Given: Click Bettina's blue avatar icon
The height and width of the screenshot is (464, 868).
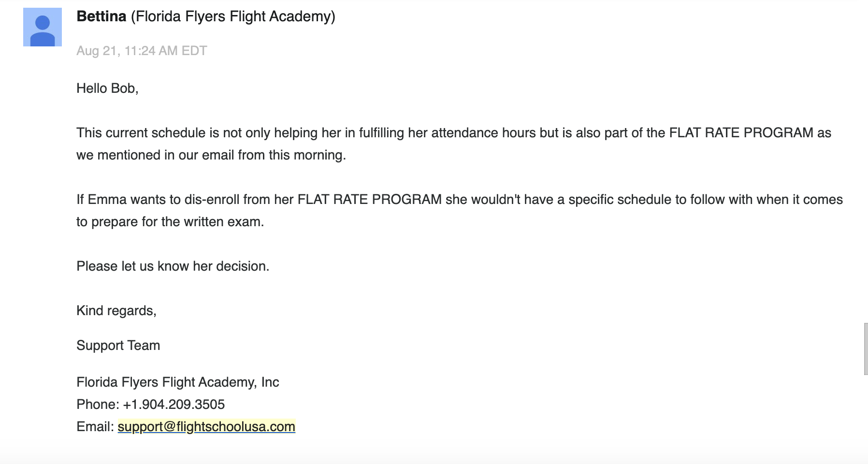Looking at the screenshot, I should pos(43,27).
